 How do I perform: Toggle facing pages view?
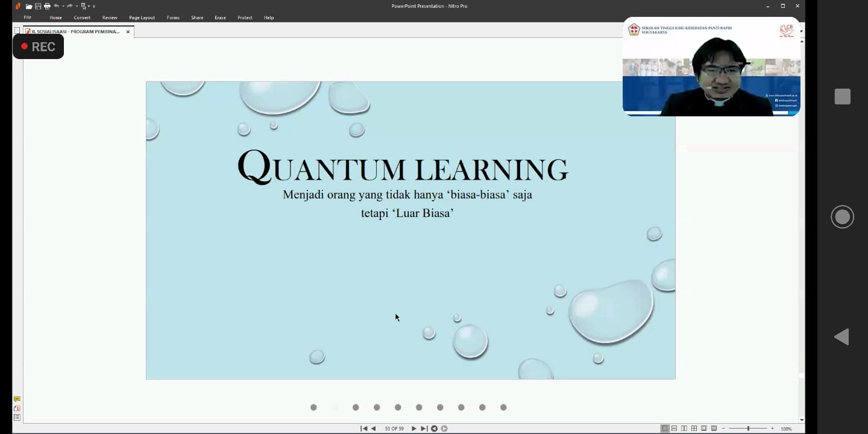click(684, 429)
